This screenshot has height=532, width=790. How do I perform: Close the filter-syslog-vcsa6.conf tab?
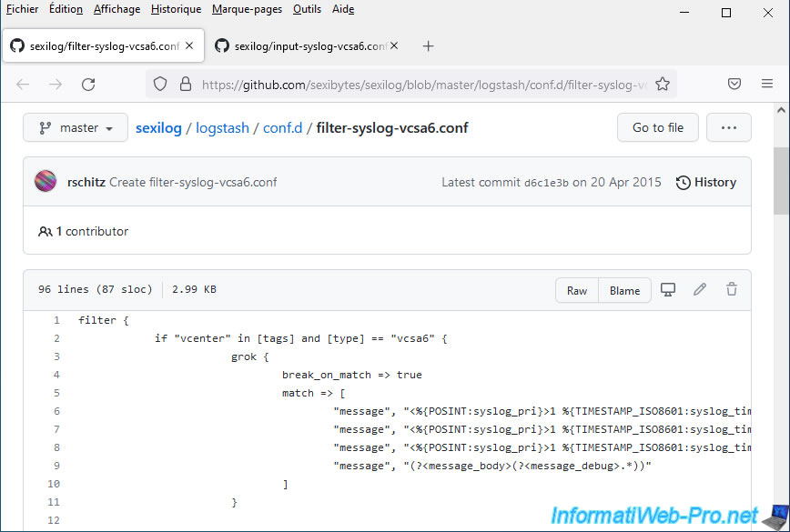189,45
